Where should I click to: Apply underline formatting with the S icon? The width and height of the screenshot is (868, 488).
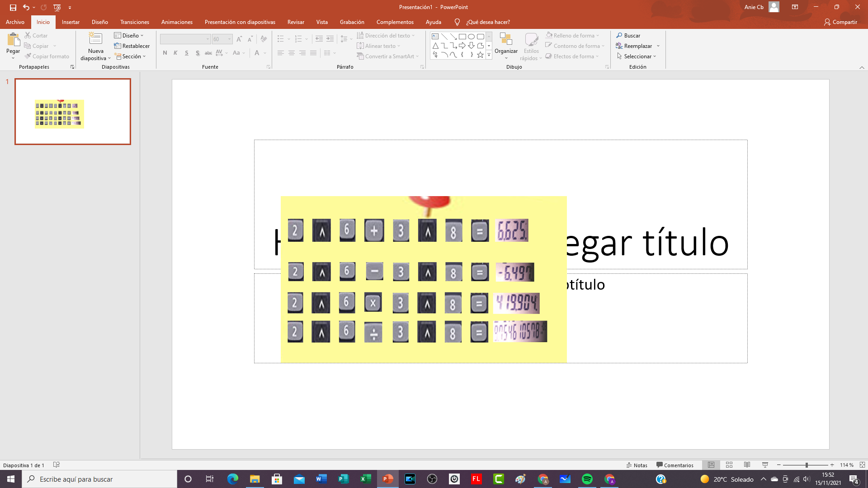click(x=186, y=53)
